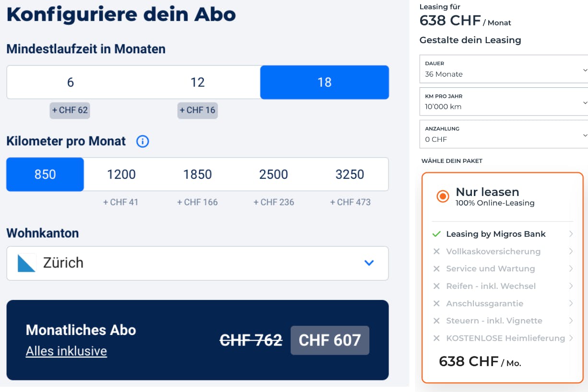The height and width of the screenshot is (392, 588).
Task: Click the X icon beside Service und Wartung
Action: [436, 268]
